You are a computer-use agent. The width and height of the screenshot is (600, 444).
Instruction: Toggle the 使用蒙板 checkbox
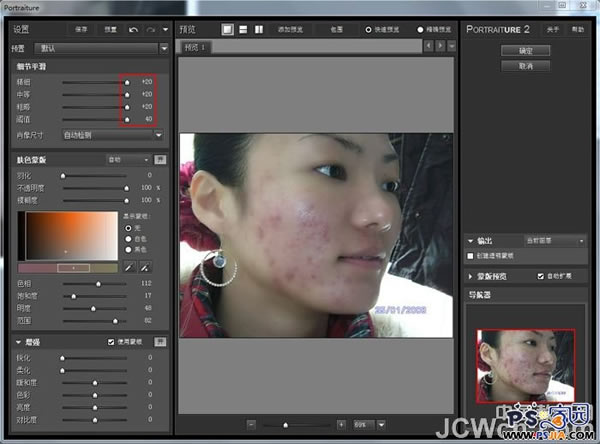point(111,341)
